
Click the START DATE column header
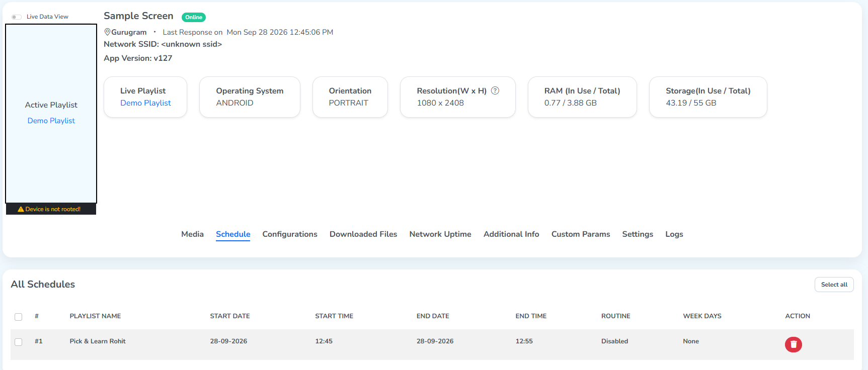click(x=230, y=316)
